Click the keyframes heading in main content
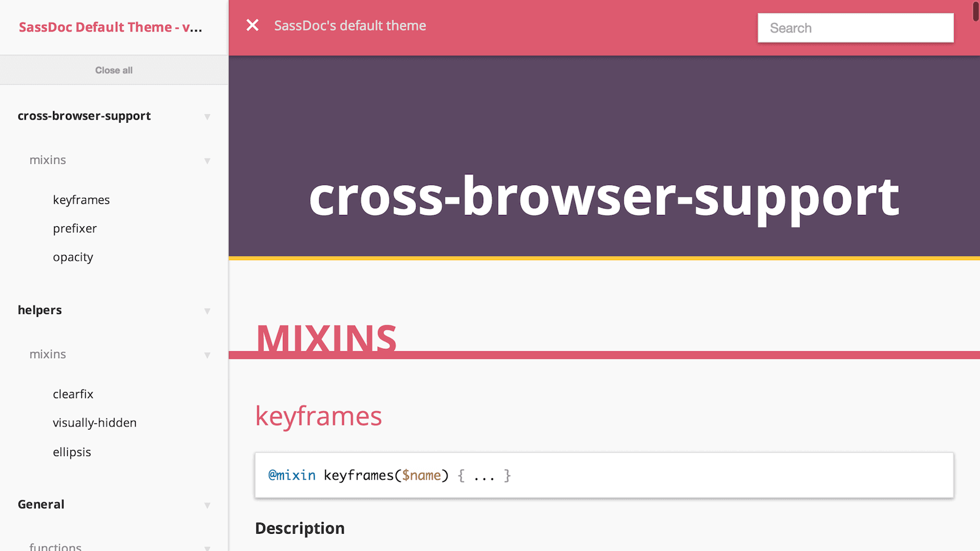This screenshot has width=980, height=551. [319, 416]
